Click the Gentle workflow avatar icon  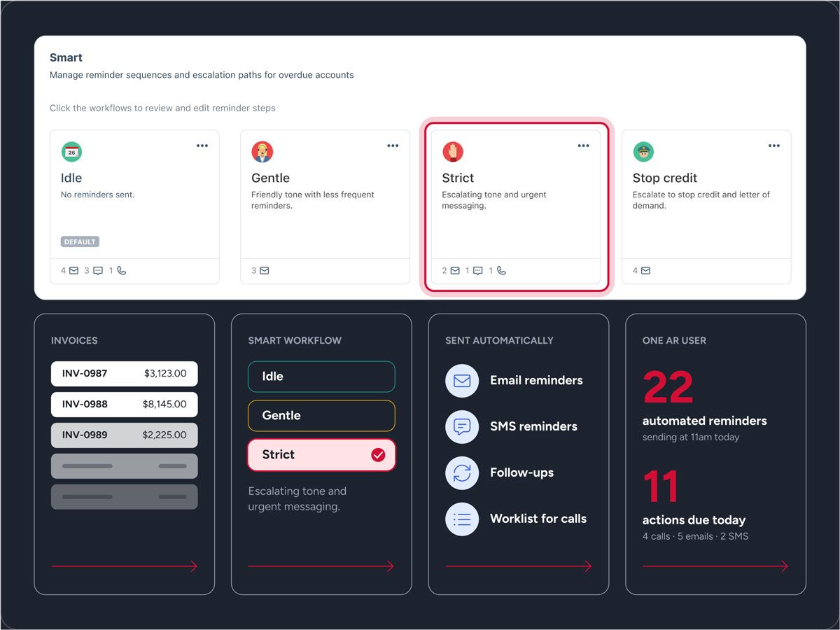[262, 152]
